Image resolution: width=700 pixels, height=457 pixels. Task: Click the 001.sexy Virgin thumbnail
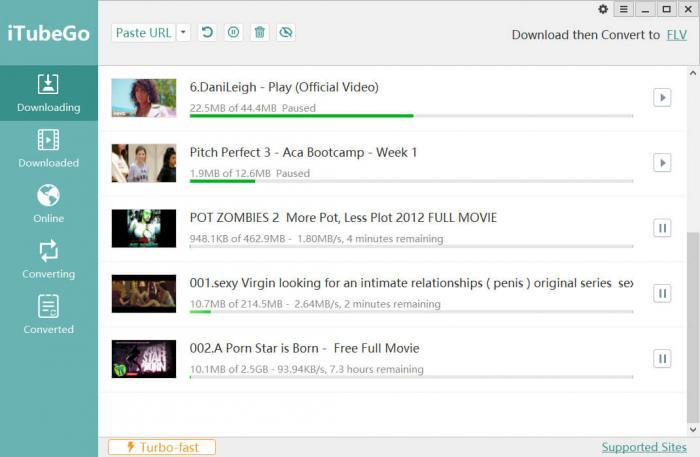click(x=144, y=293)
